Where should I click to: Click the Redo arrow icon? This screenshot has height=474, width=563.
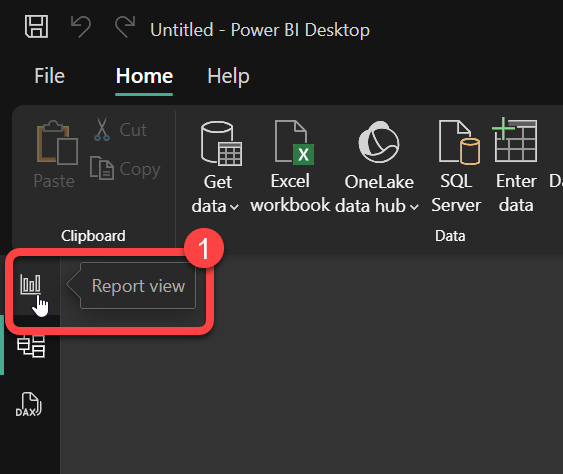coord(125,26)
